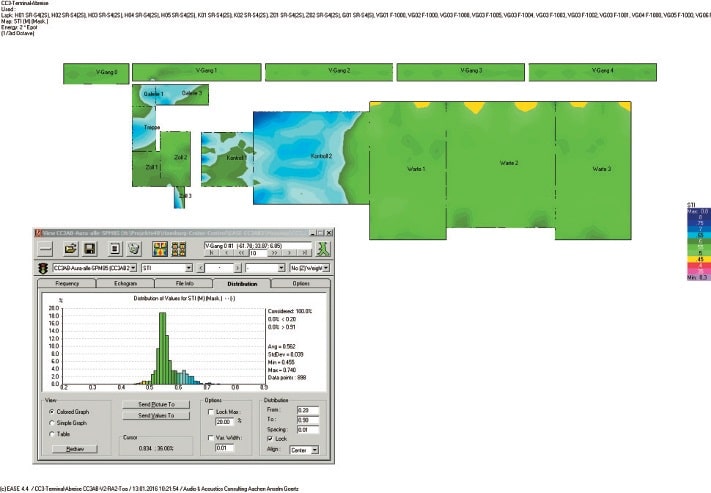Toggle the Var. Width checkbox
The height and width of the screenshot is (493, 711).
[x=209, y=438]
